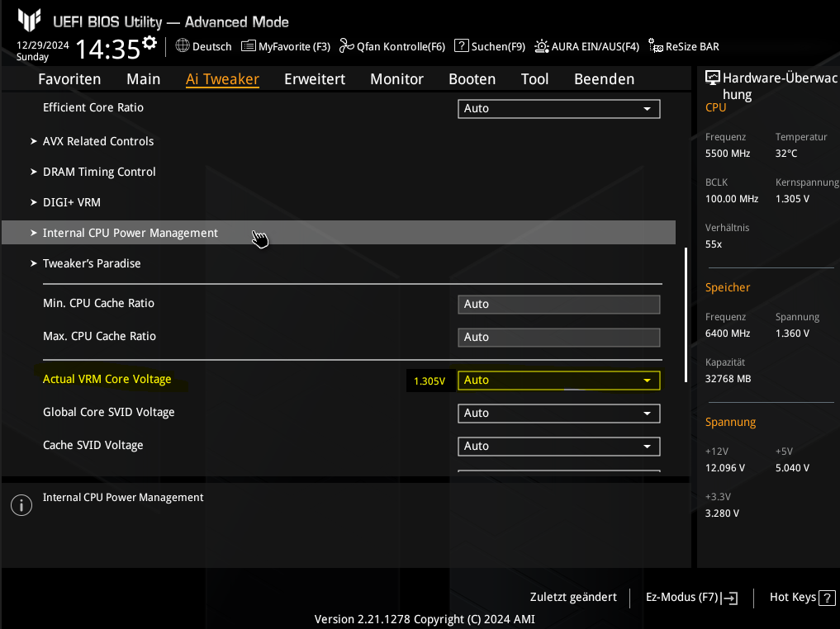
Task: Open date/time settings gear icon
Action: coord(149,43)
